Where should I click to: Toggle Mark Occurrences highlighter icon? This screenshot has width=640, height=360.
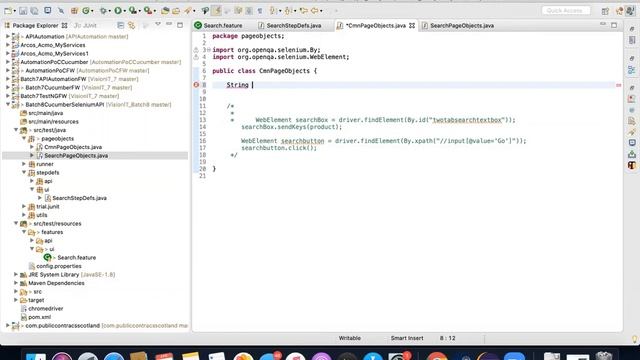217,11
